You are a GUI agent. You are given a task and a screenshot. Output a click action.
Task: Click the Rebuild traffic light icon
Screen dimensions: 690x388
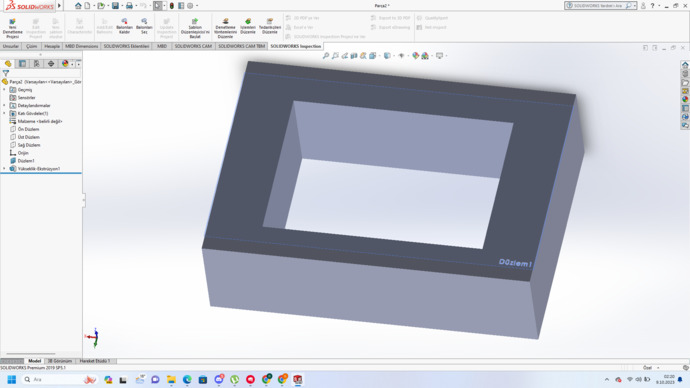172,6
